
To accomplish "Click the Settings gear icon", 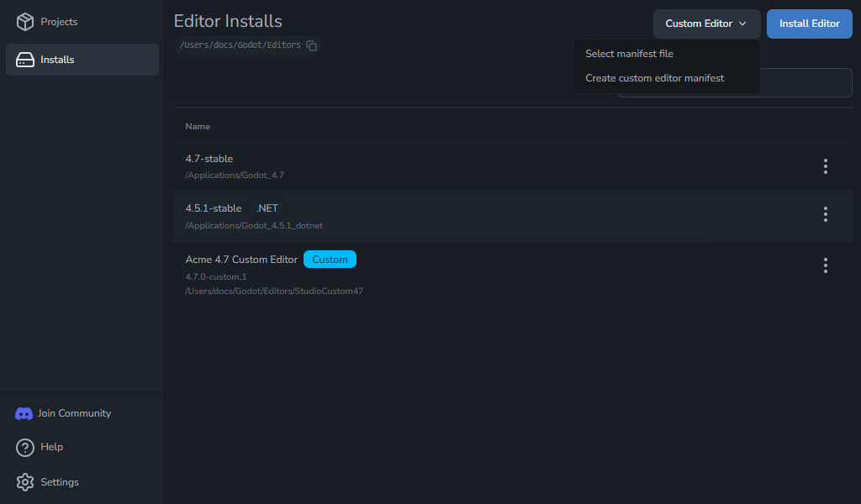I will (x=24, y=482).
